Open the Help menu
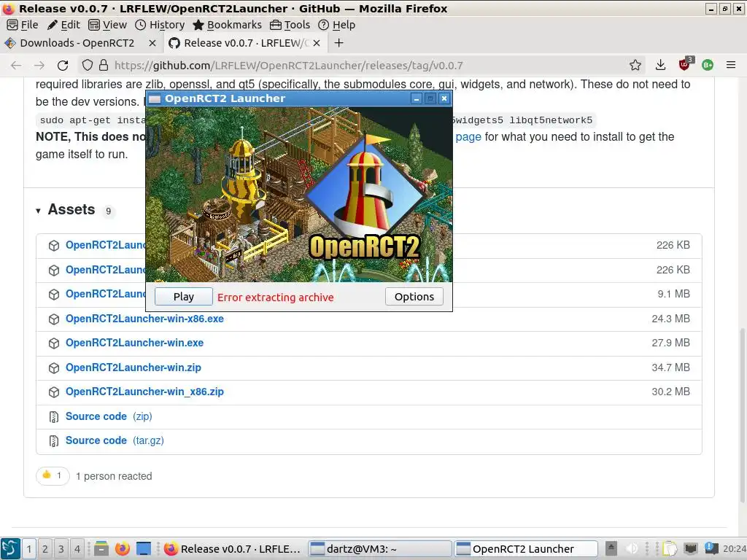Screen dimensions: 747x560 tap(337, 25)
